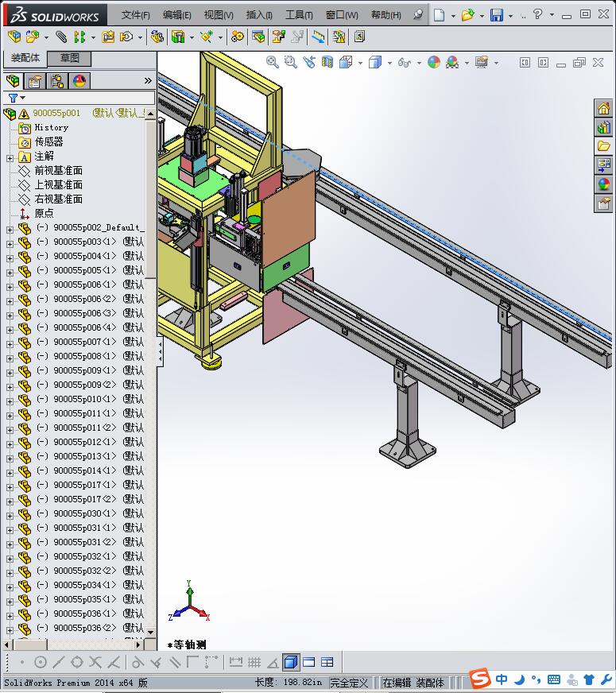Viewport: 616px width, 693px height.
Task: Expand component 900055p003<1> in tree
Action: (x=10, y=244)
